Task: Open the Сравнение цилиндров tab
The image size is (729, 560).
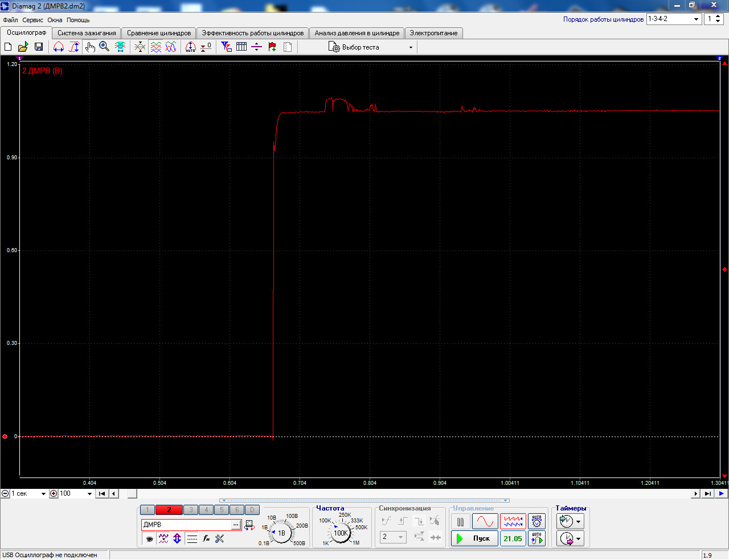Action: coord(159,33)
